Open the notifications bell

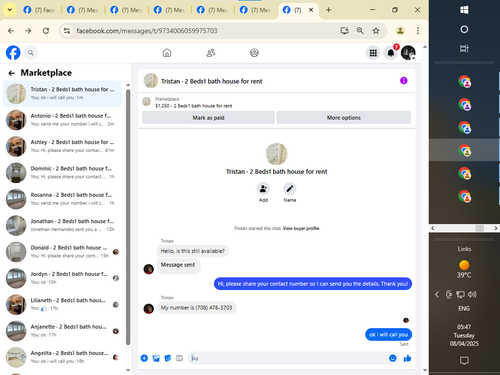[391, 53]
